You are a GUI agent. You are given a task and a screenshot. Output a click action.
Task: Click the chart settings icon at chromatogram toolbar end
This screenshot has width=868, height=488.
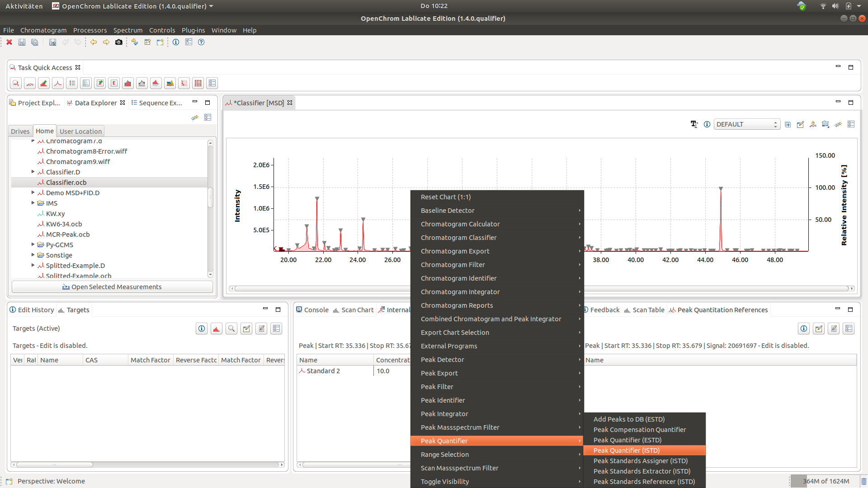[851, 124]
